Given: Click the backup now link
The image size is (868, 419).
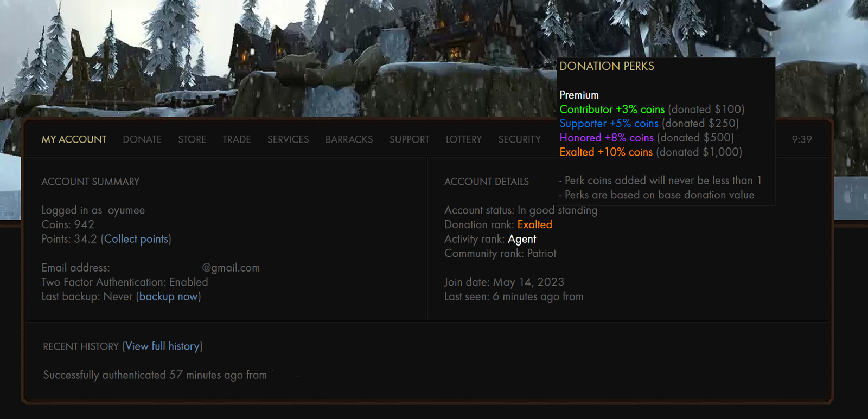Looking at the screenshot, I should tap(168, 296).
